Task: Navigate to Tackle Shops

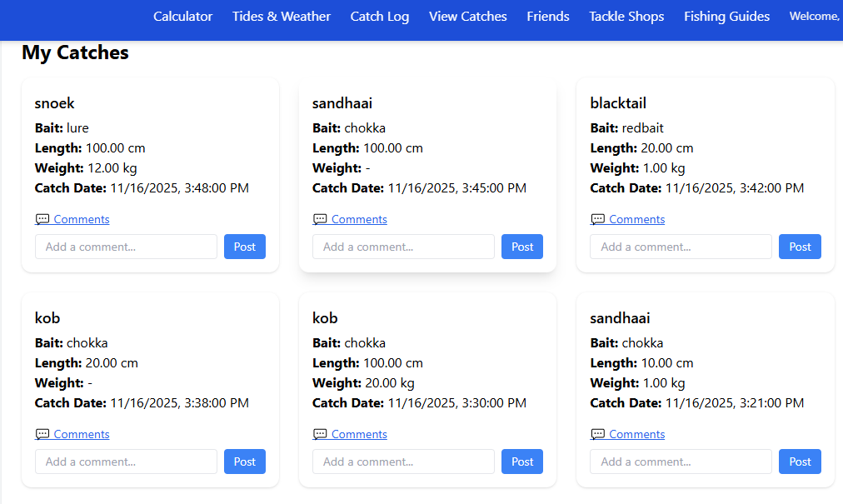Action: pos(626,17)
